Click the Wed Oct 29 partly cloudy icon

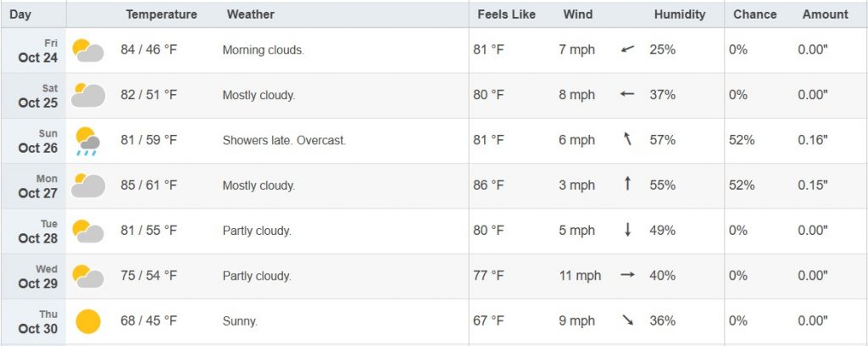click(x=87, y=276)
